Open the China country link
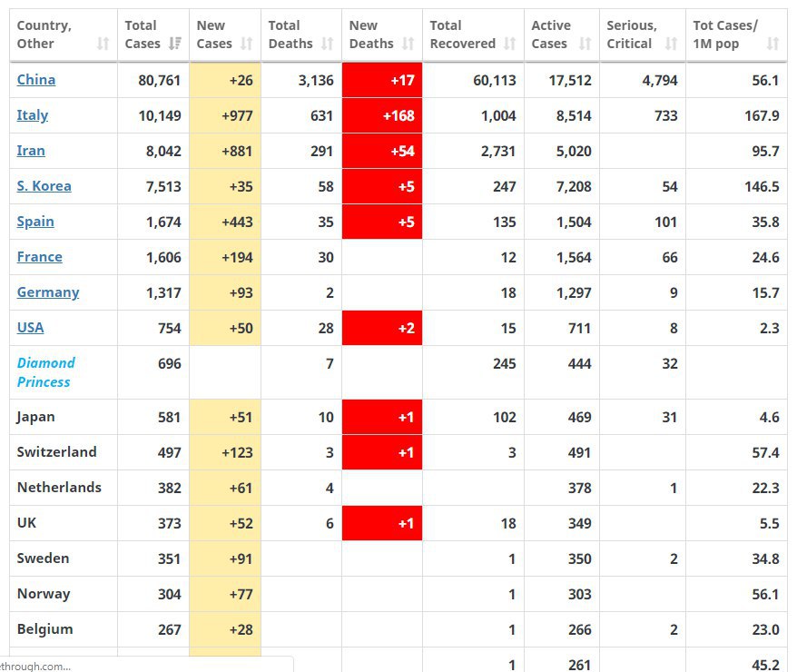Screen dimensions: 797x672 click(36, 80)
